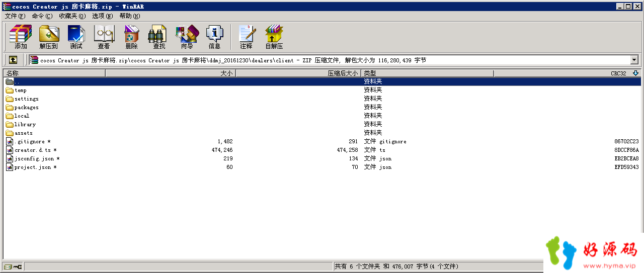Select the temp folder row name

click(x=20, y=90)
